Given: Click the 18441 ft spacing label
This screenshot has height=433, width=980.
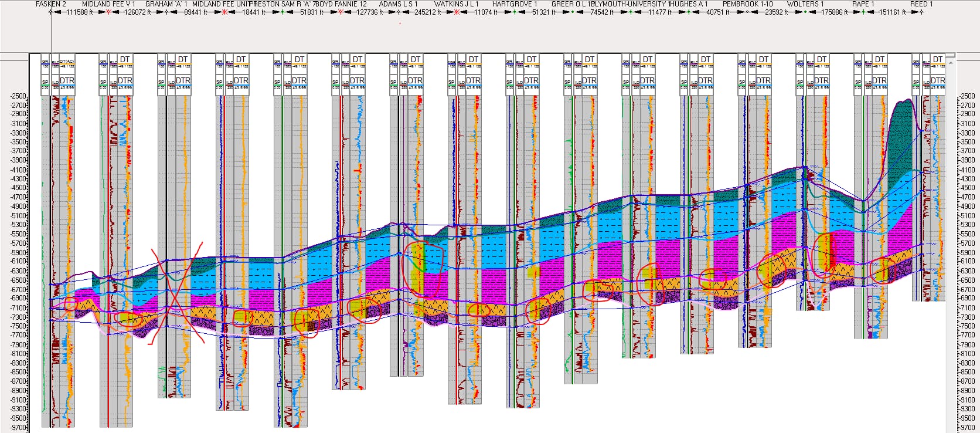Looking at the screenshot, I should click(x=254, y=12).
